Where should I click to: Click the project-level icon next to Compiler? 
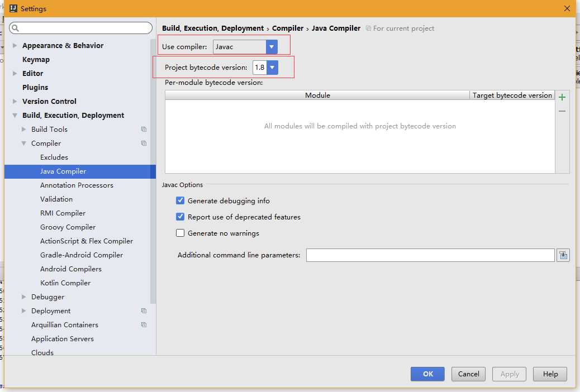144,143
